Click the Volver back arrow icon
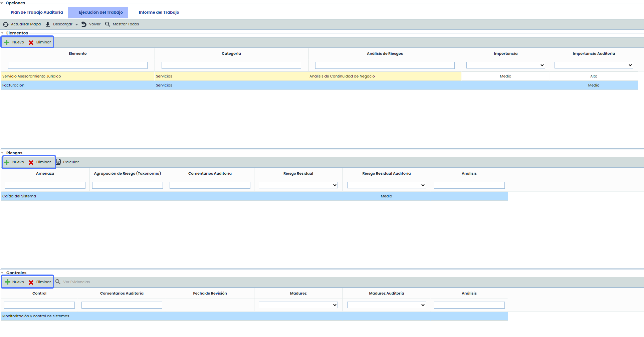The width and height of the screenshot is (644, 337). 84,24
